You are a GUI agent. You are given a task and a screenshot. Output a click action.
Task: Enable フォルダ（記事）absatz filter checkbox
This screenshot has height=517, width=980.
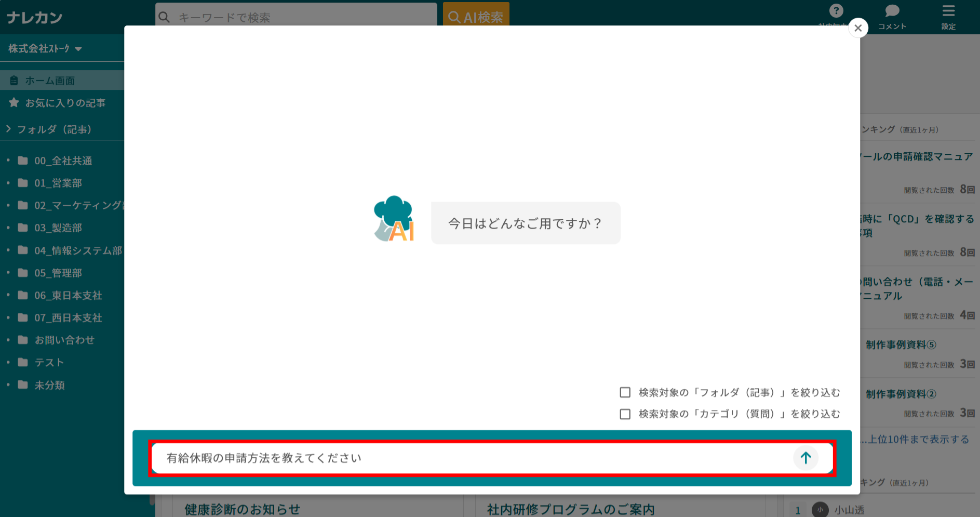[x=625, y=392]
